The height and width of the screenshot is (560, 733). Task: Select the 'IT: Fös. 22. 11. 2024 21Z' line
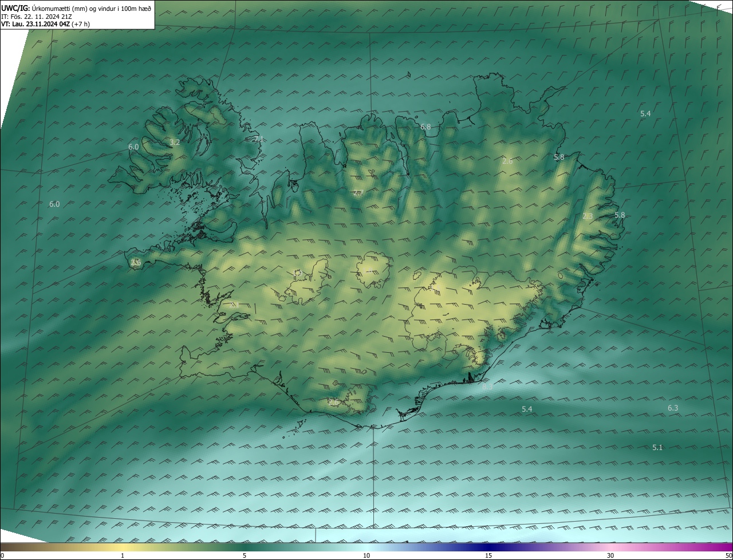click(x=36, y=16)
